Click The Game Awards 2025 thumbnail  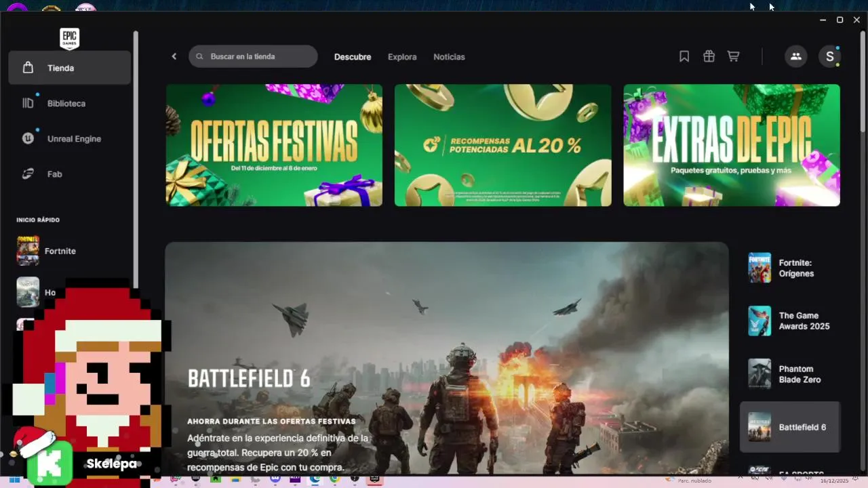(x=759, y=321)
